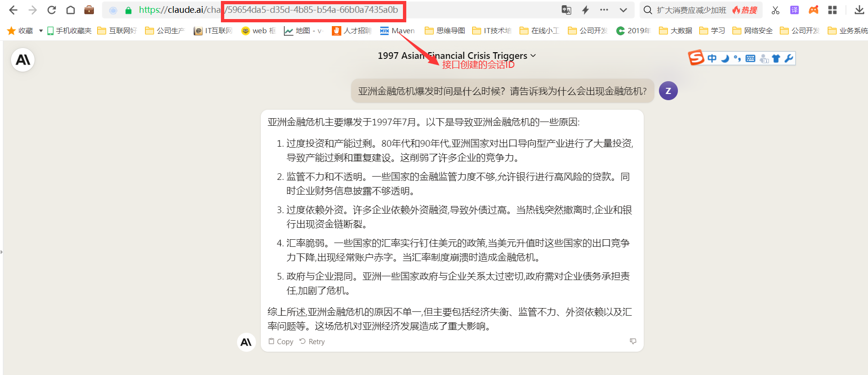The height and width of the screenshot is (375, 868).
Task: Toggle Sogou 中 Chinese/English mode
Action: coord(712,58)
